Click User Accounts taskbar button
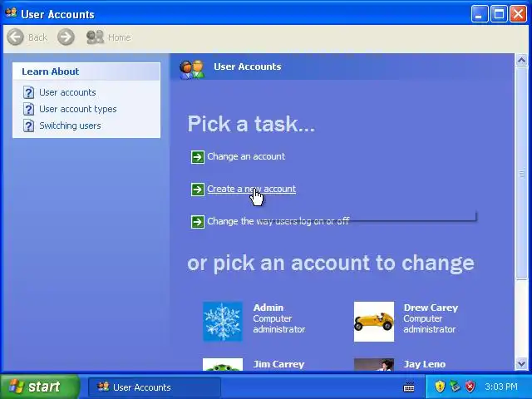This screenshot has height=399, width=532. coord(155,387)
